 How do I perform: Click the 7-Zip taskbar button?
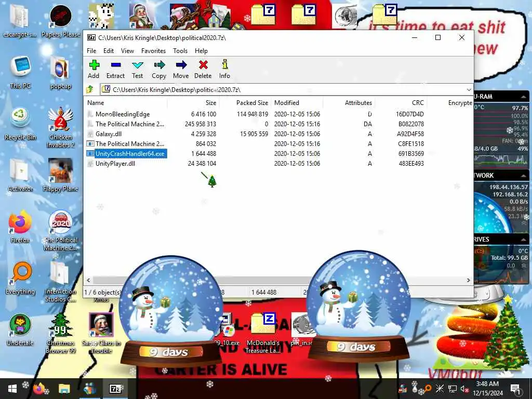coord(115,389)
